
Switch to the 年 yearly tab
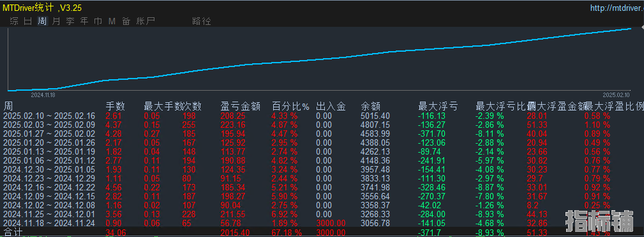point(84,21)
